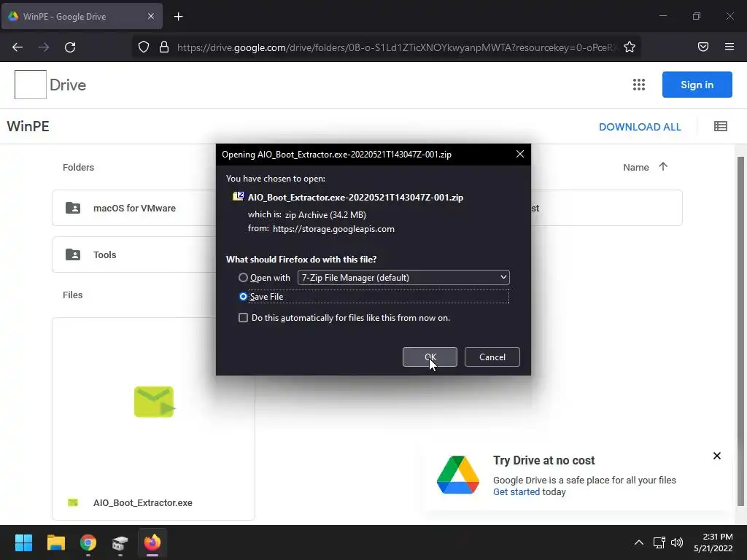Click the Google Drive logo in banner
This screenshot has width=747, height=560.
tap(458, 475)
